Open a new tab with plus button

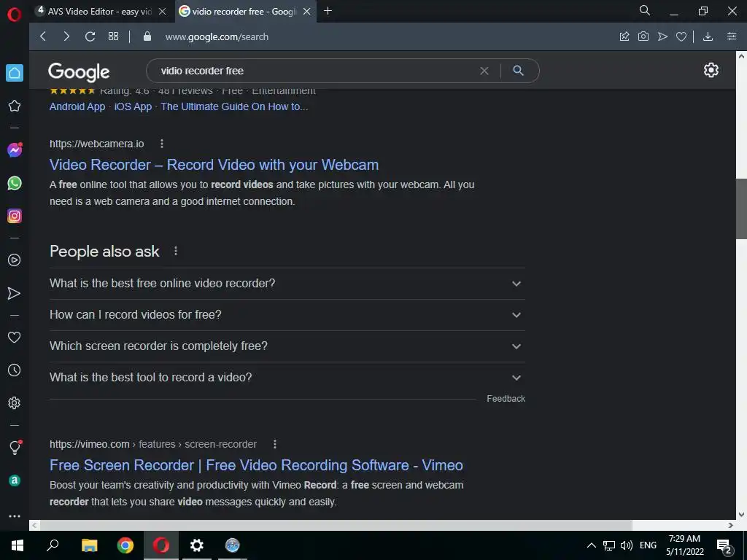(x=328, y=10)
